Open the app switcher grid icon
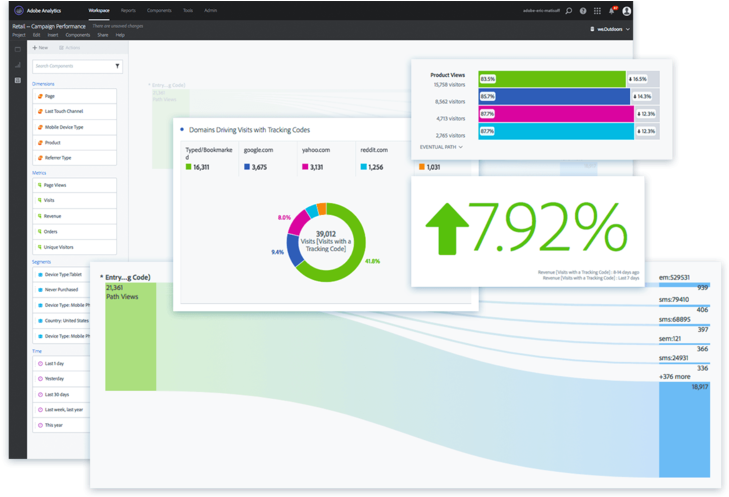Screen dimensions: 729x497 tap(597, 11)
